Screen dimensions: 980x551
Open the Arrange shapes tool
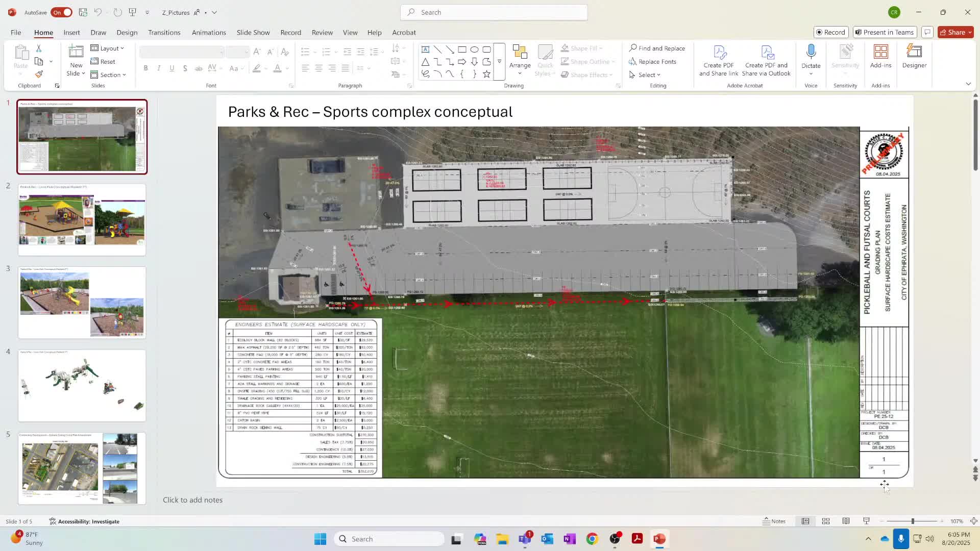tap(520, 59)
